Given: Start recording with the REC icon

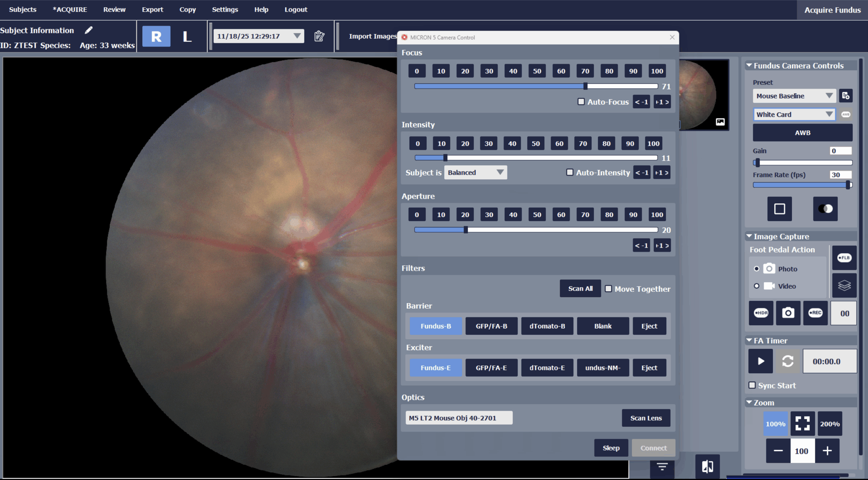Looking at the screenshot, I should pos(815,313).
